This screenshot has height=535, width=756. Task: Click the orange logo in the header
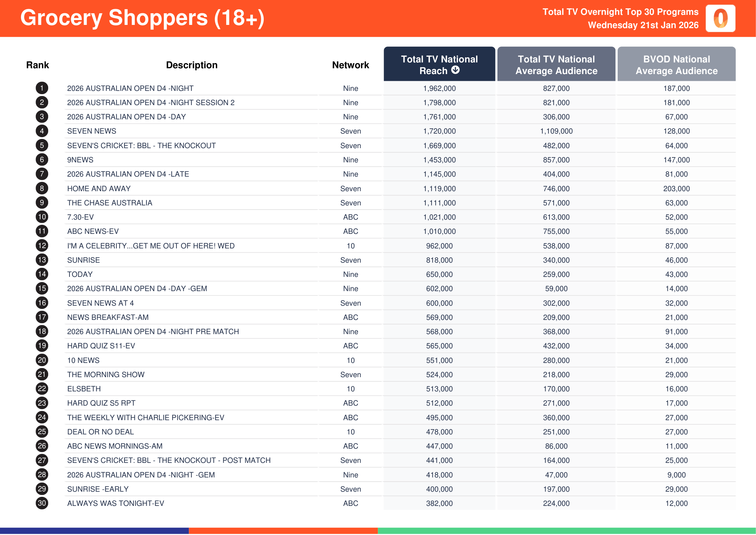coord(720,18)
